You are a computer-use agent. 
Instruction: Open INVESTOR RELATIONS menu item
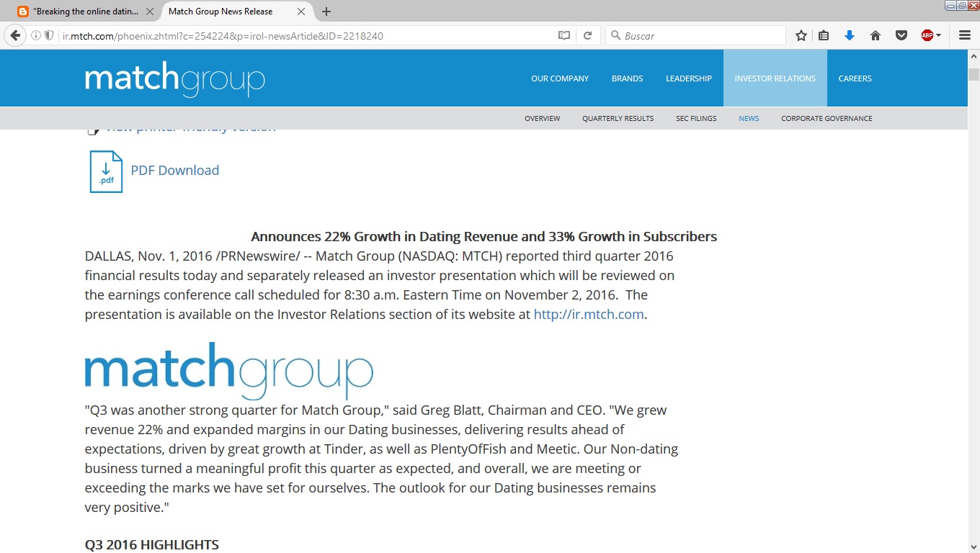(x=775, y=78)
